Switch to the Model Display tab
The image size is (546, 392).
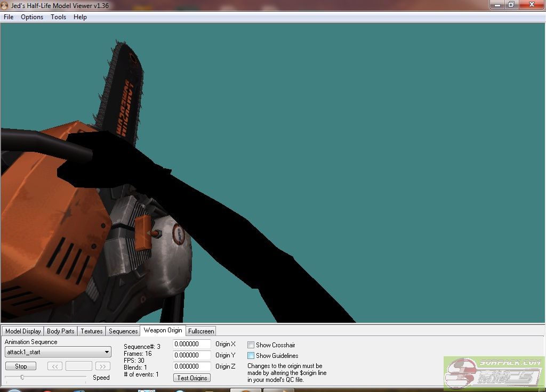(23, 331)
